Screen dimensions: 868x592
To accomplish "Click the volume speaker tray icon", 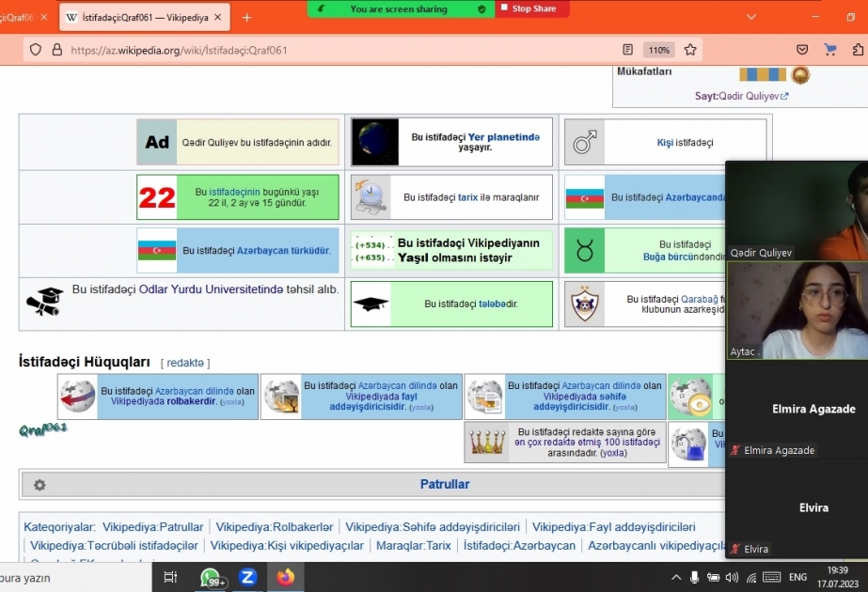I will click(732, 578).
